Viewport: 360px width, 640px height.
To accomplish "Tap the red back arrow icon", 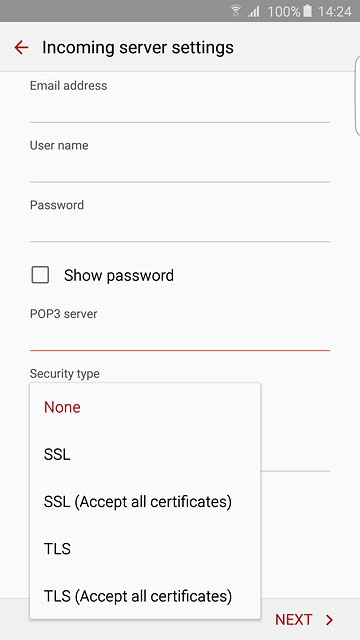I will [21, 47].
